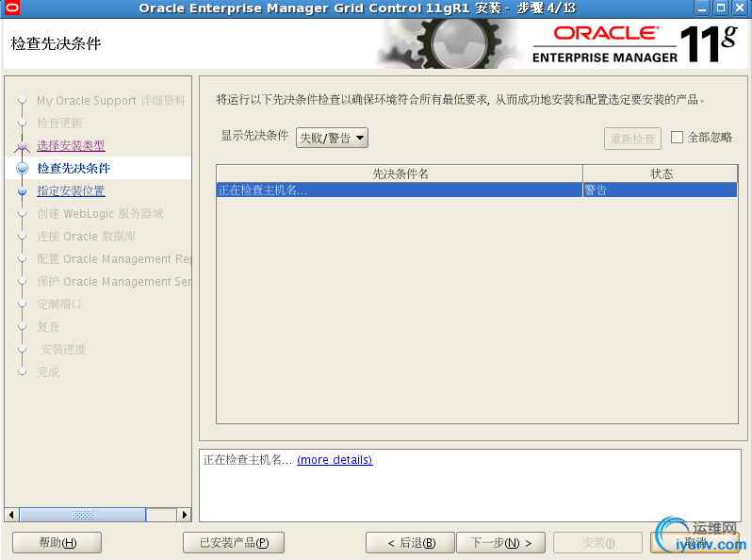The width and height of the screenshot is (752, 560).
Task: Click the 先决条件名 column header
Action: [400, 173]
